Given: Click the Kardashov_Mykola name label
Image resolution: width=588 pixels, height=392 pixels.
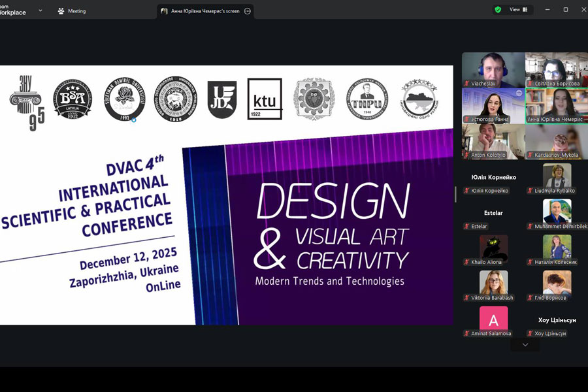Looking at the screenshot, I should pyautogui.click(x=557, y=155).
